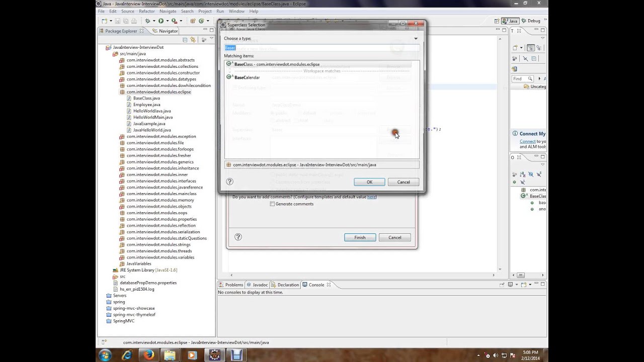This screenshot has height=362, width=644.
Task: Open the New Java Class dropdown arrow
Action: 208,21
